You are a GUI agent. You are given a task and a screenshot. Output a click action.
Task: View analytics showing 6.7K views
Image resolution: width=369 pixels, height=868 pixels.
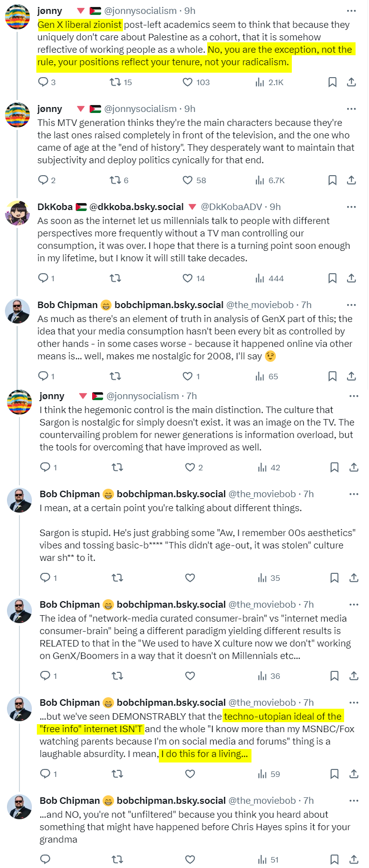click(x=270, y=180)
